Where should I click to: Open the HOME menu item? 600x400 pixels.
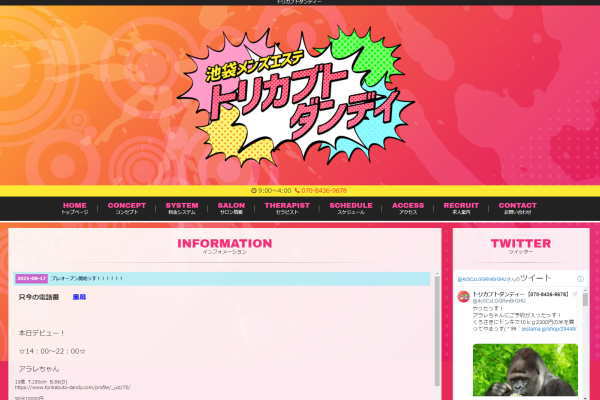[75, 208]
